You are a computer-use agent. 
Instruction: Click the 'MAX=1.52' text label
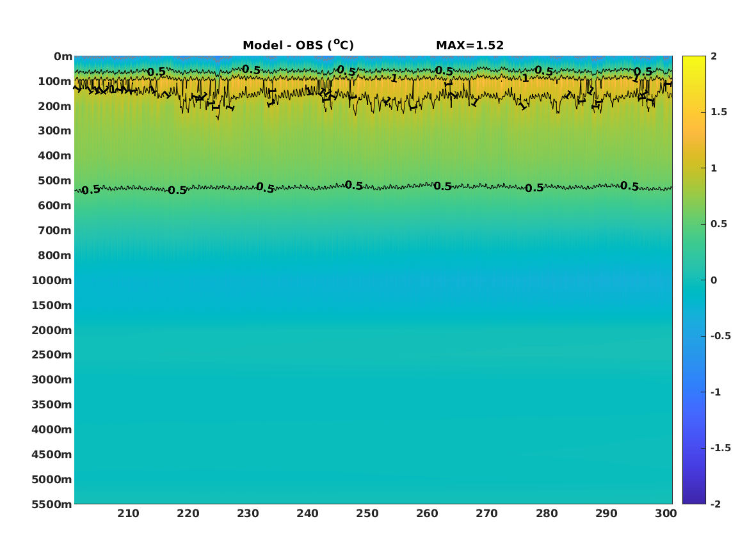point(470,45)
